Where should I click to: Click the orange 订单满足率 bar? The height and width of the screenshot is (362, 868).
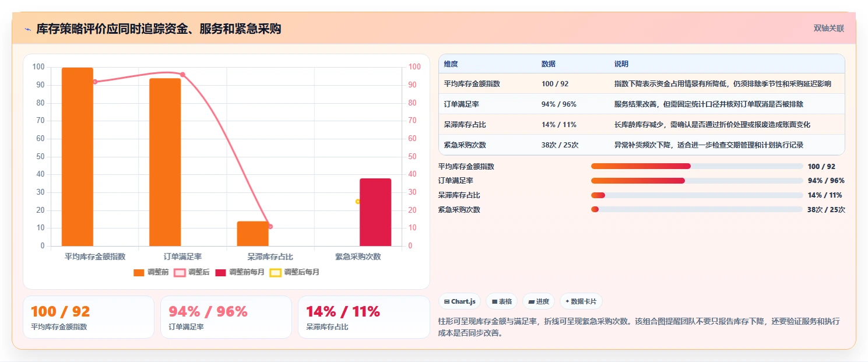pos(165,162)
